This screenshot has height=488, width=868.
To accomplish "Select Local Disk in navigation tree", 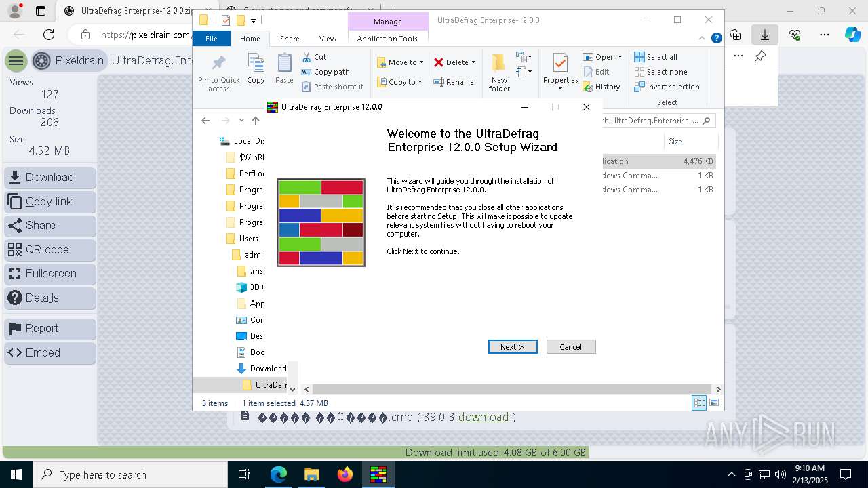I will click(x=243, y=141).
